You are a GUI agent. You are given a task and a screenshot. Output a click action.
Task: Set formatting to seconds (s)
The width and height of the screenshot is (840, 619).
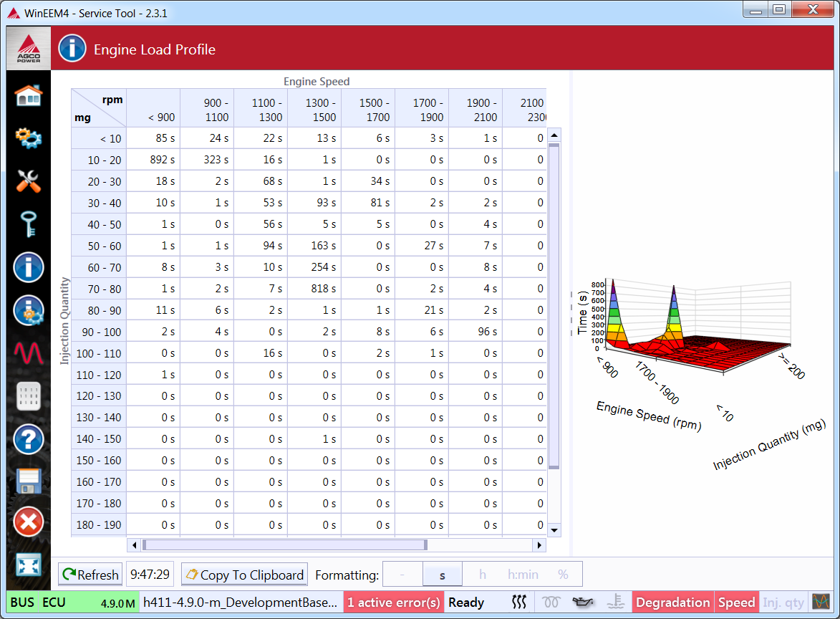pos(443,575)
